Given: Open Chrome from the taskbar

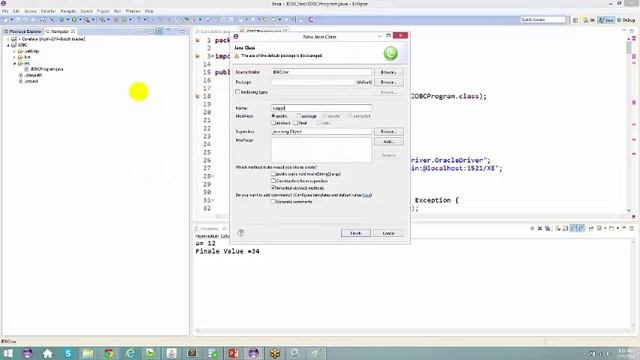Looking at the screenshot, I should coord(109,353).
